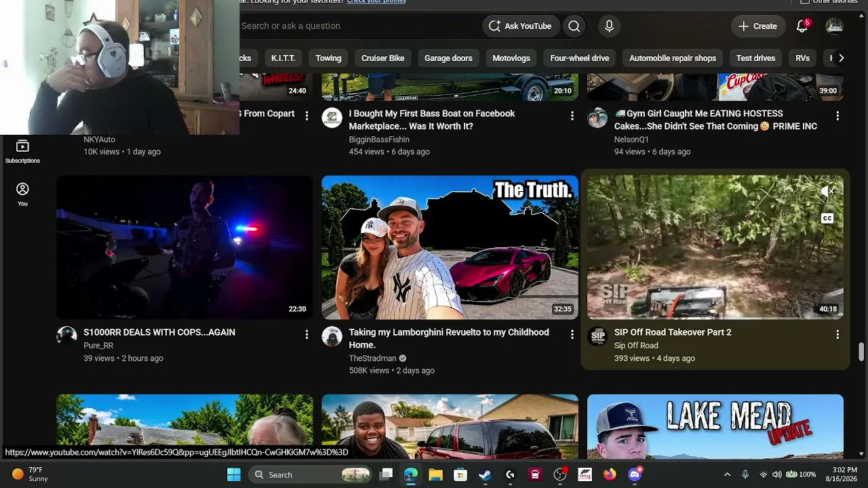Open Pure_RR channel avatar
The image size is (868, 488).
pos(66,336)
